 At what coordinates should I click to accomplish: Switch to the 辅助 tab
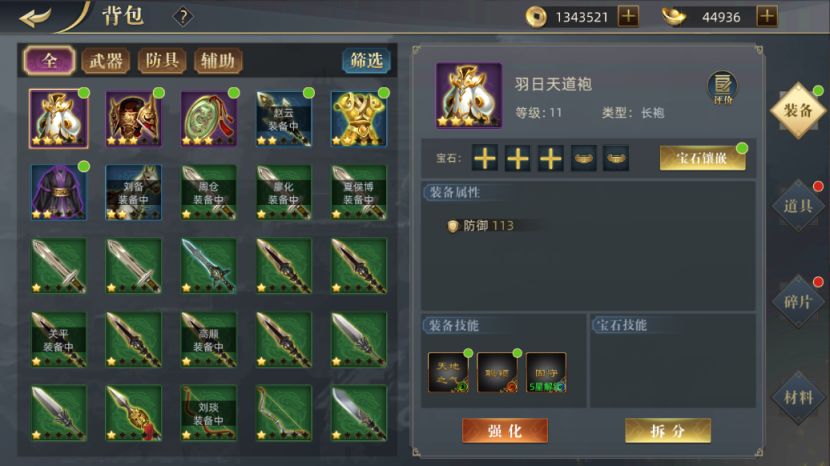click(x=218, y=61)
